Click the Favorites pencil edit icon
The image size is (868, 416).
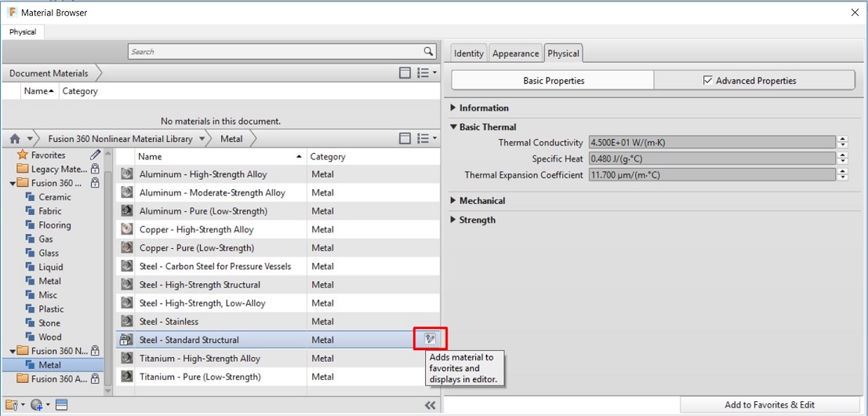(x=95, y=155)
